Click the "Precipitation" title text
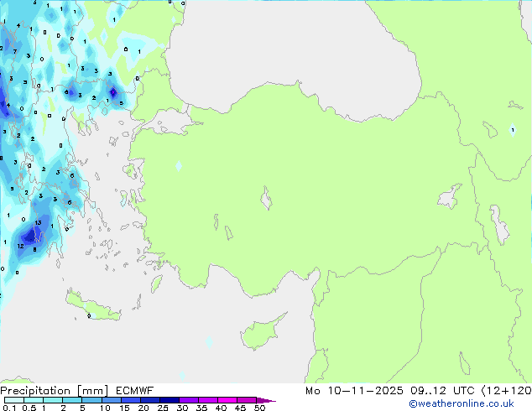Viewport: 532px width, 411px height. [35, 391]
